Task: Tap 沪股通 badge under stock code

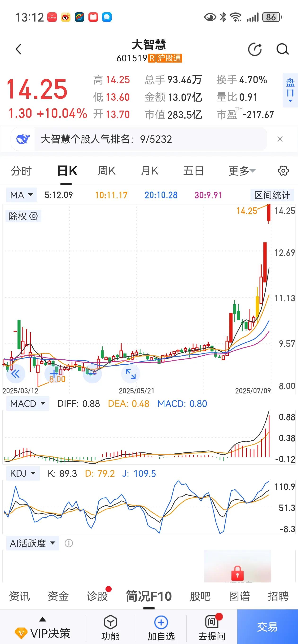Action: pos(169,58)
